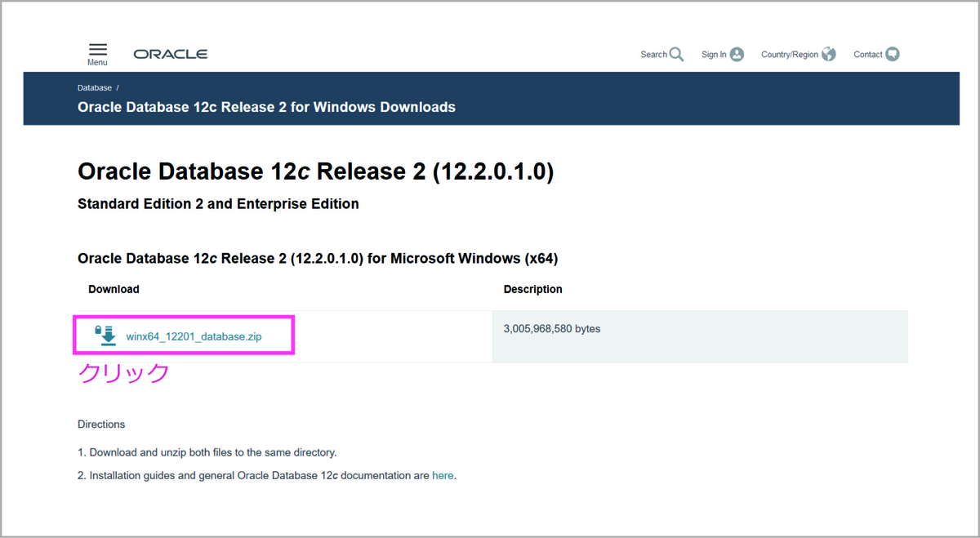
Task: Click the Database breadcrumb link
Action: tap(94, 87)
